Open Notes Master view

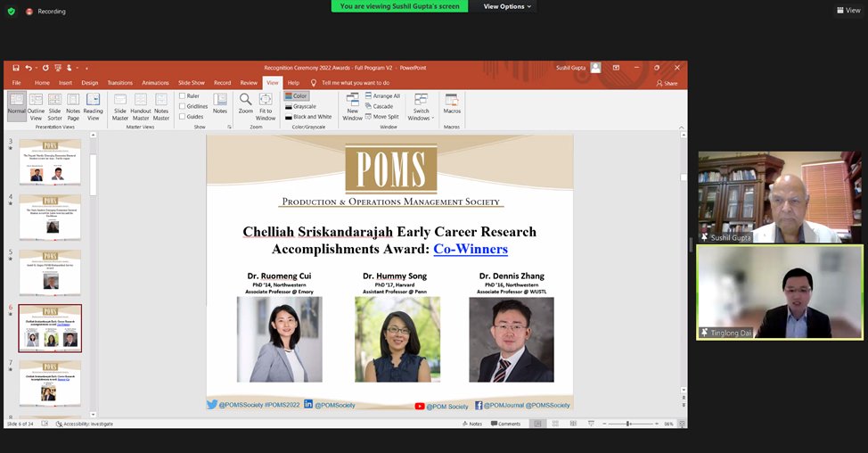(161, 106)
